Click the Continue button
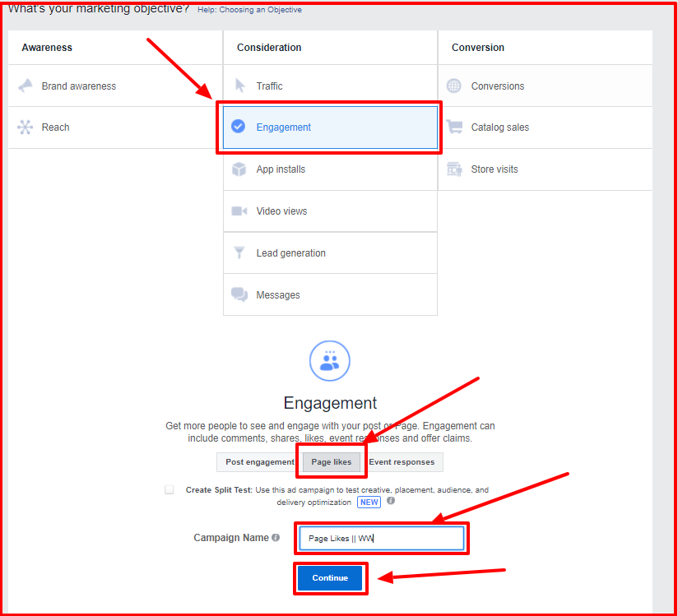This screenshot has width=678, height=616. click(x=330, y=578)
